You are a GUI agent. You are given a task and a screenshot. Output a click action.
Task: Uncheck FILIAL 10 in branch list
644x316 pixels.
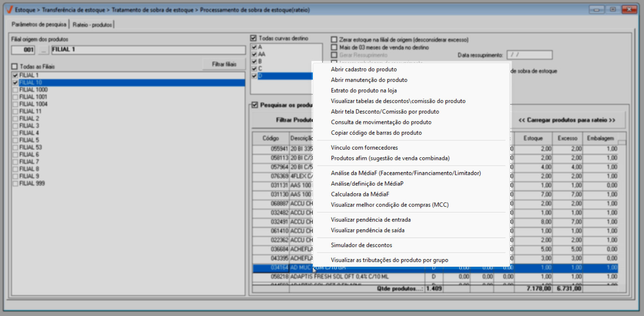[x=15, y=83]
